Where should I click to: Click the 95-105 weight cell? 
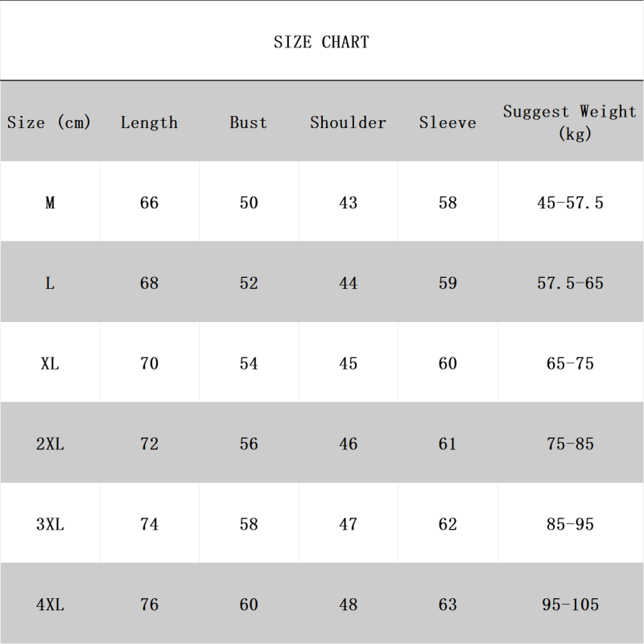click(570, 605)
